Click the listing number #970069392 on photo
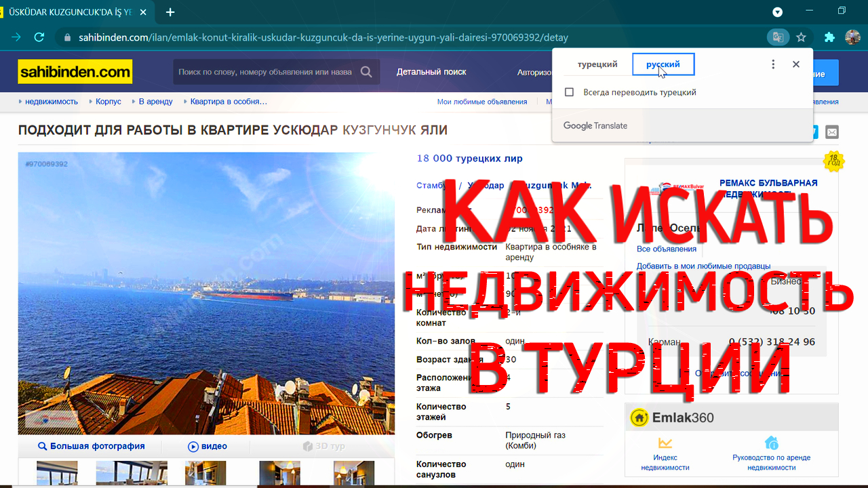Screen dimensions: 868x488 point(46,164)
